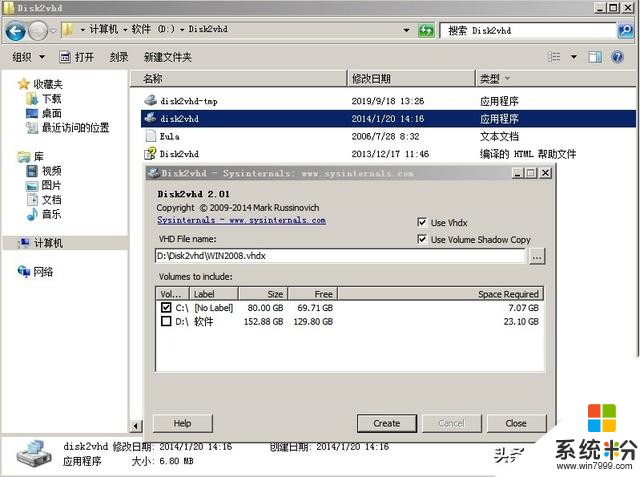Select the Disk2vhd HTML help file icon
The width and height of the screenshot is (640, 477).
151,153
